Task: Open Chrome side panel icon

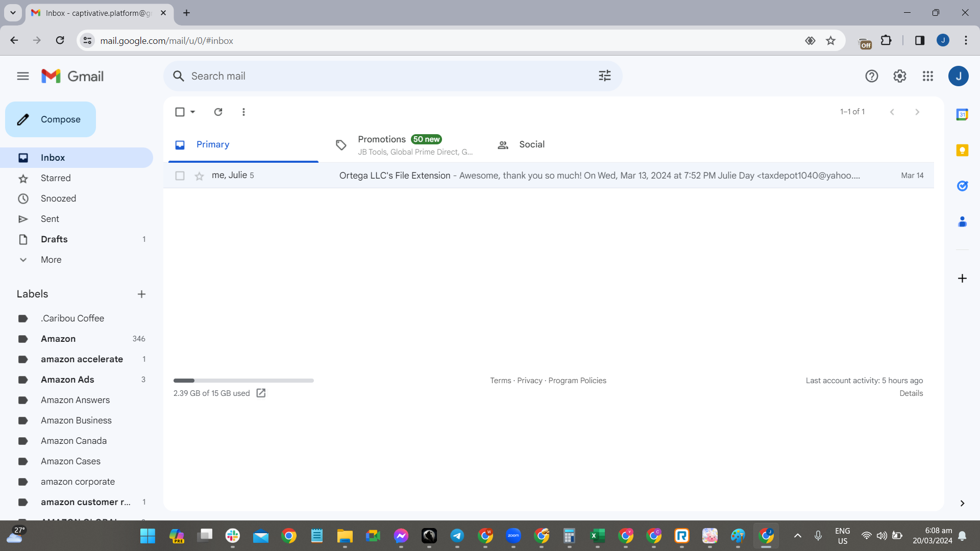Action: 920,40
